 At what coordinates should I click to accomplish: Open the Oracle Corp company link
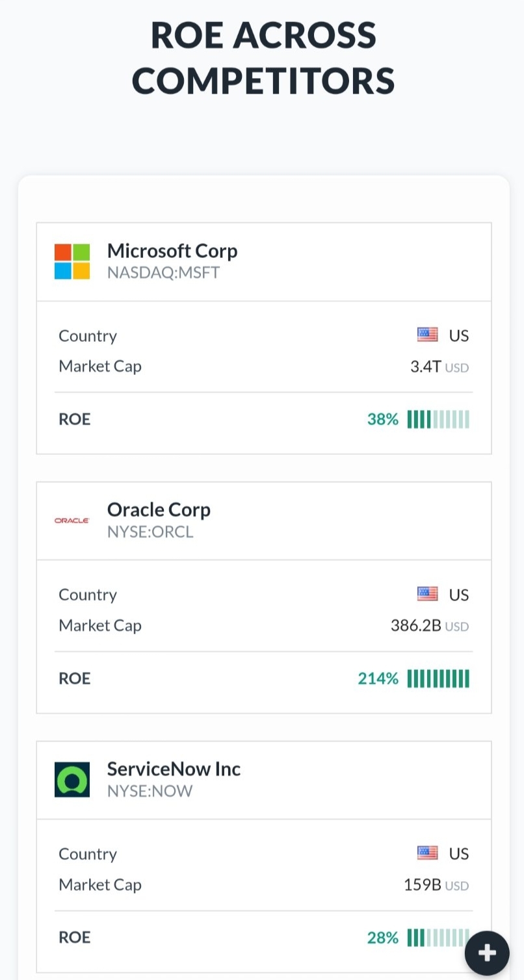click(159, 510)
